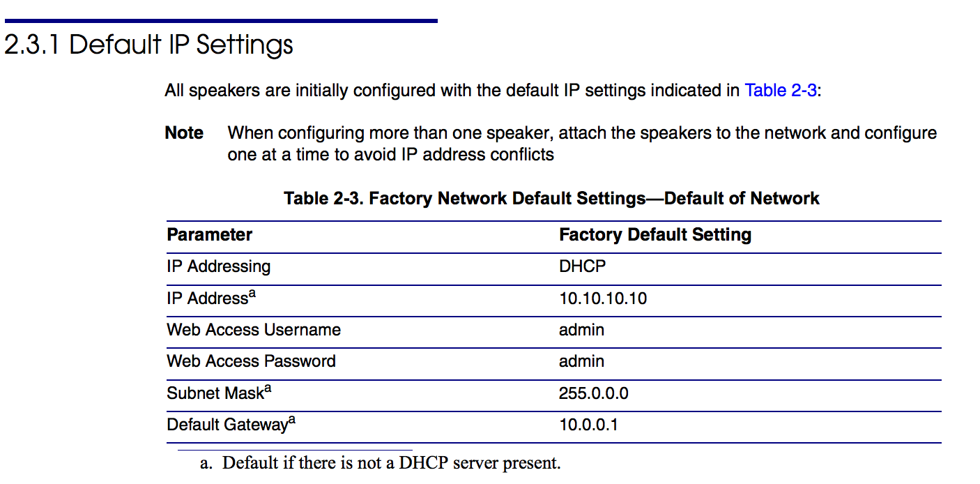This screenshot has height=484, width=980.
Task: Click the Web Access Password cell
Action: pos(251,361)
